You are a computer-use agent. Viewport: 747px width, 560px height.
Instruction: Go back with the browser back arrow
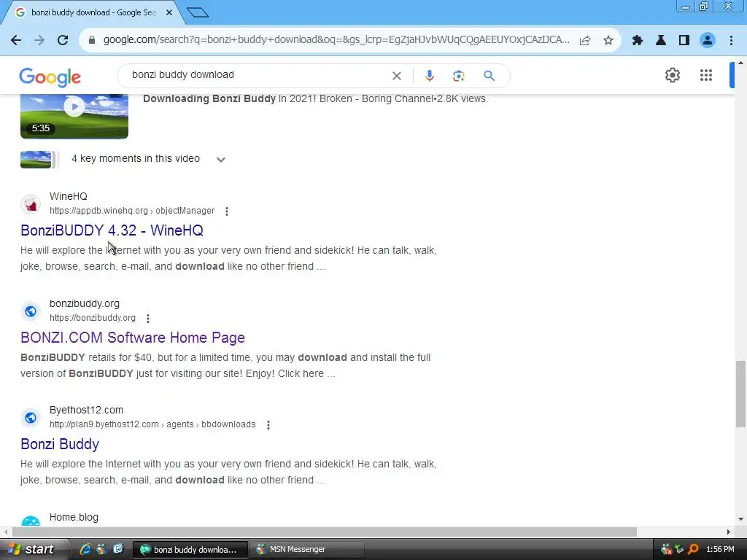[x=16, y=41]
